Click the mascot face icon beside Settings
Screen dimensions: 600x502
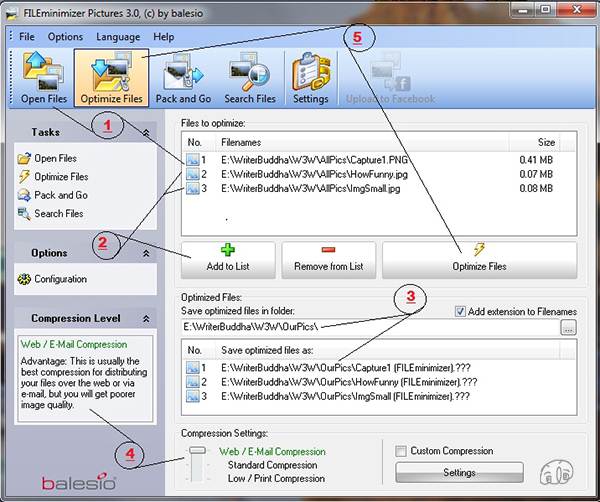[x=557, y=473]
